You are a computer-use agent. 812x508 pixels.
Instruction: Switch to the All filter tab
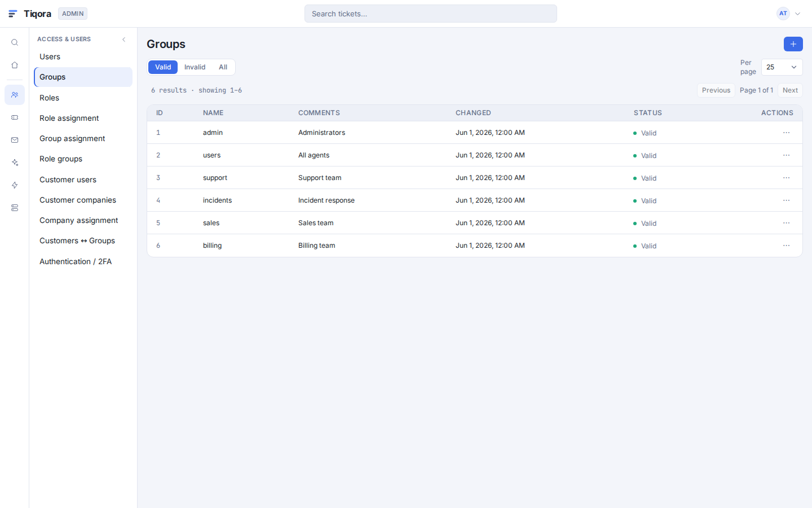pyautogui.click(x=223, y=67)
